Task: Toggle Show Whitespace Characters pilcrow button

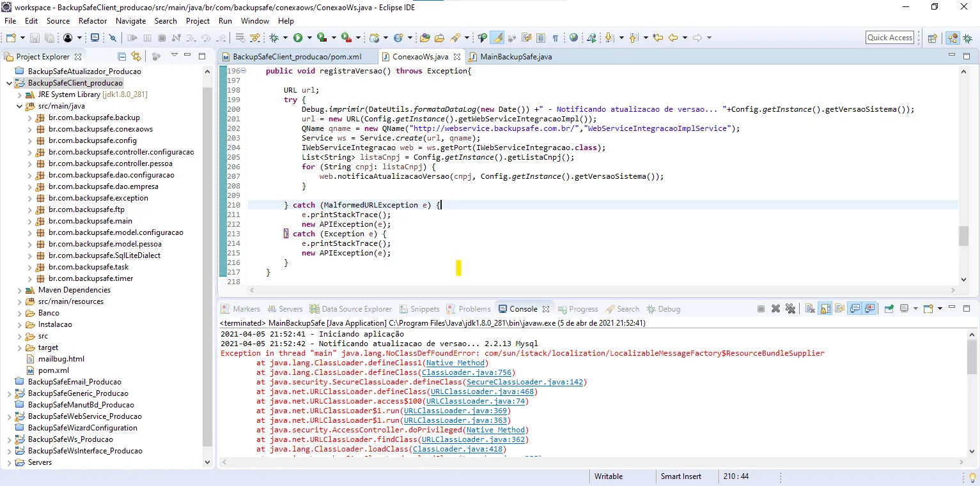Action: click(x=555, y=38)
